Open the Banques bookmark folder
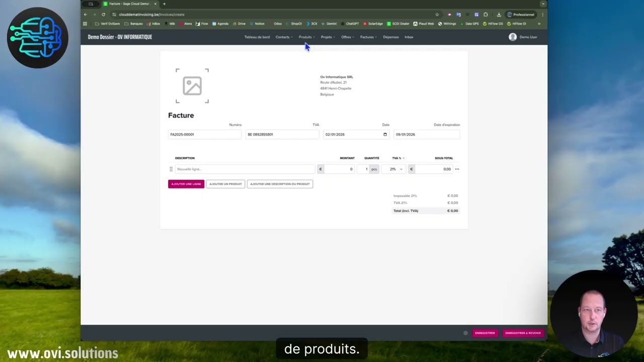The height and width of the screenshot is (362, 644). [133, 24]
